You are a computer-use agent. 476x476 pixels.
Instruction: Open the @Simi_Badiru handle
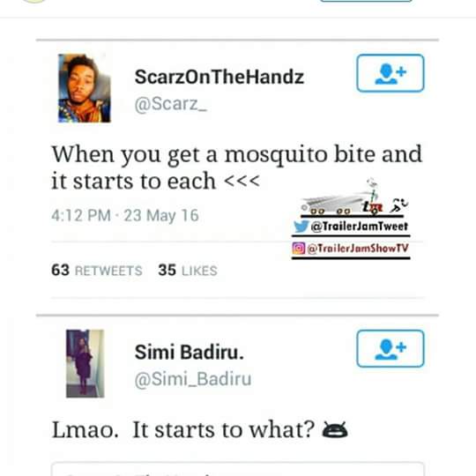(193, 379)
